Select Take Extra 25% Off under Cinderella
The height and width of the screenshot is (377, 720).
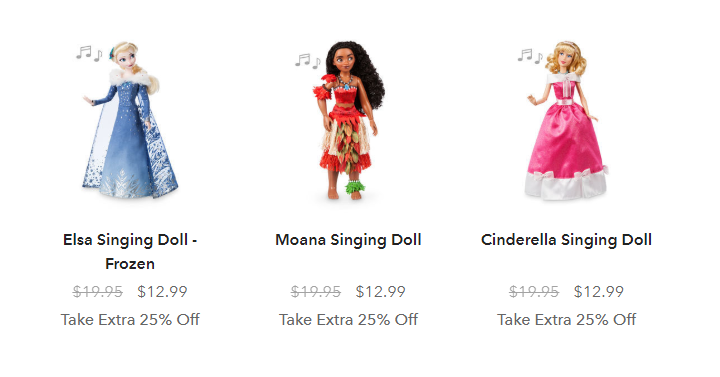567,320
